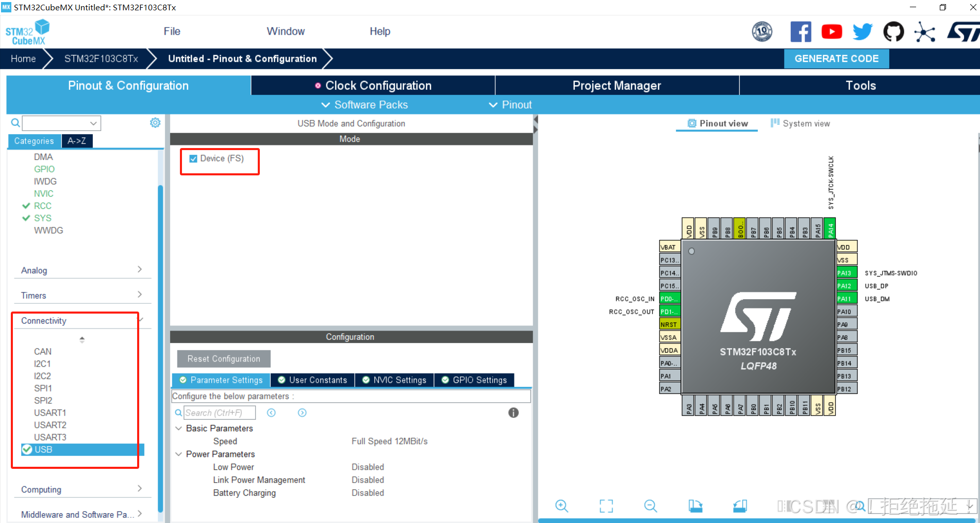Select pin PC13 on the chip
This screenshot has width=980, height=523.
670,260
